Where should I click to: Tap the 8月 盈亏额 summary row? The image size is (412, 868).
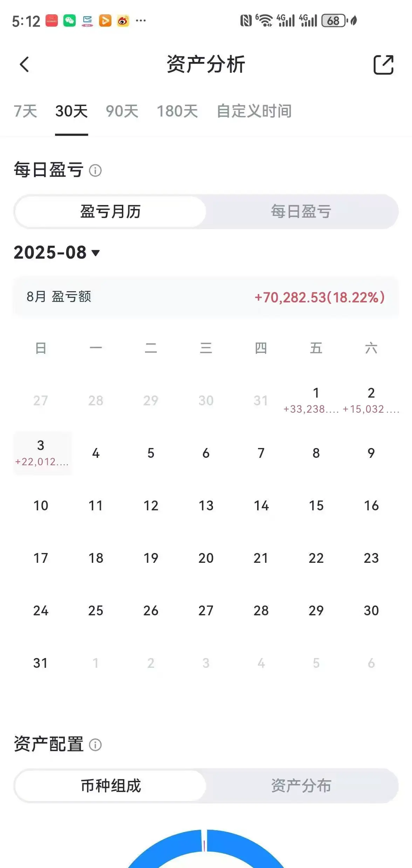coord(206,297)
